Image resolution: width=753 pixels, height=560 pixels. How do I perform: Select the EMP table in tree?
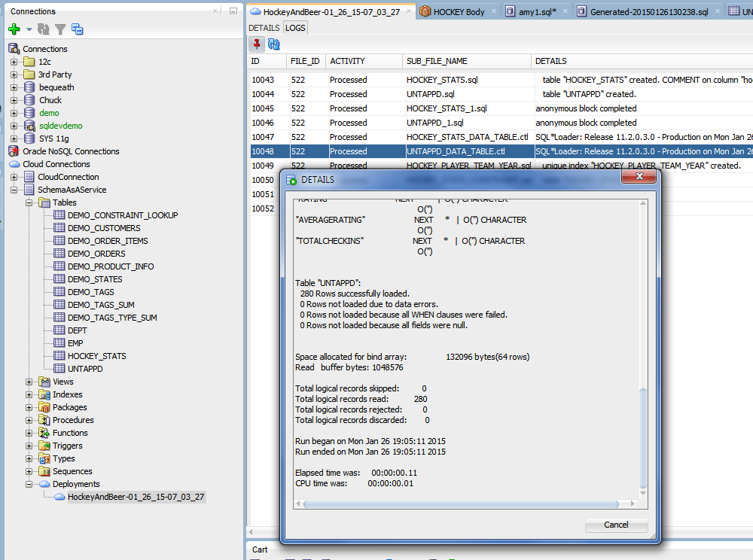pyautogui.click(x=75, y=343)
